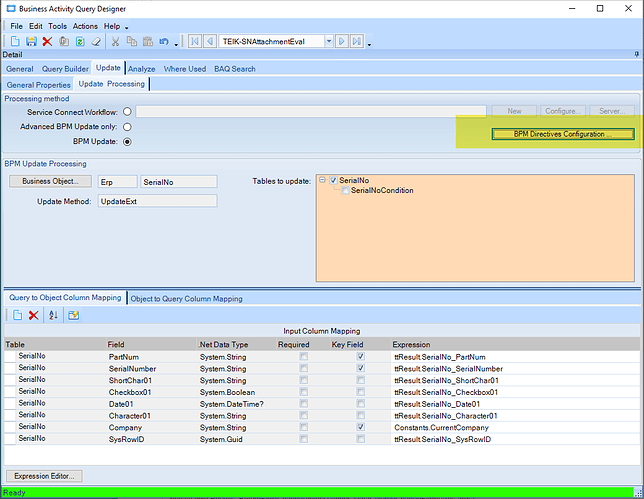Click the Business Object button

(x=51, y=181)
